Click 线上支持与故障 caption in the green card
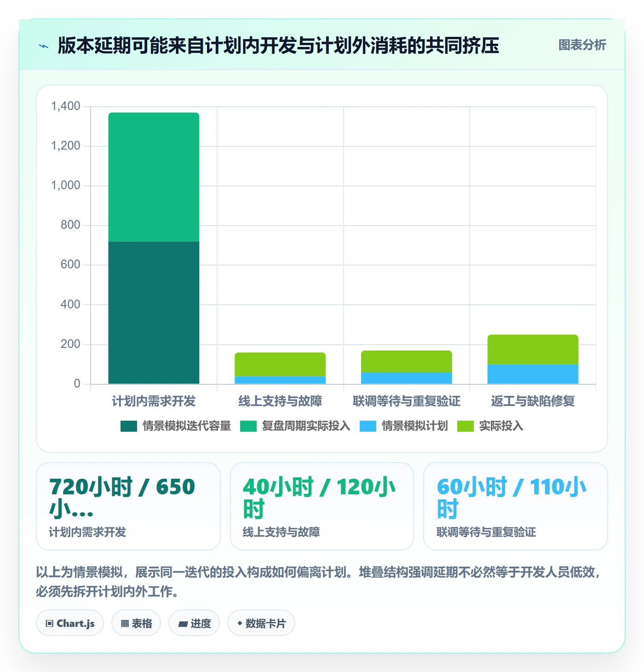This screenshot has width=644, height=672. coord(281,533)
